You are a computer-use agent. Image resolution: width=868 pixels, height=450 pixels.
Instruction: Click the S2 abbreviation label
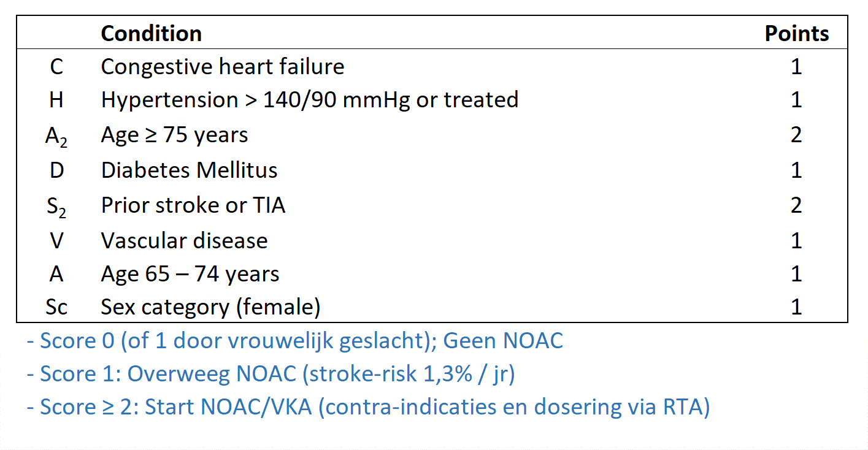[x=56, y=207]
